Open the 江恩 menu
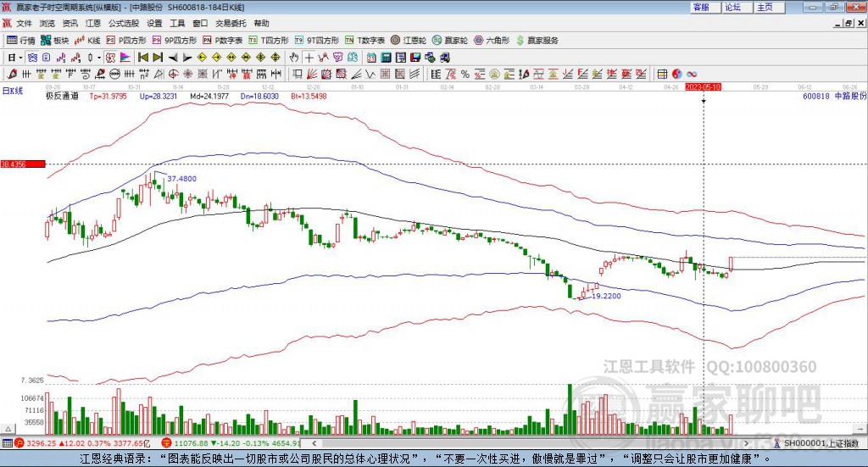The height and width of the screenshot is (467, 868). click(x=93, y=23)
